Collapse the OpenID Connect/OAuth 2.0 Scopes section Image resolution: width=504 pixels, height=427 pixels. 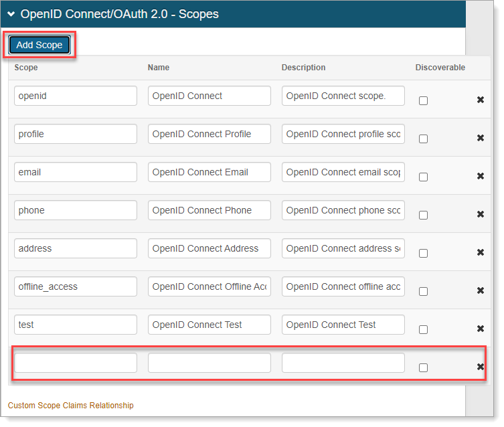[11, 14]
